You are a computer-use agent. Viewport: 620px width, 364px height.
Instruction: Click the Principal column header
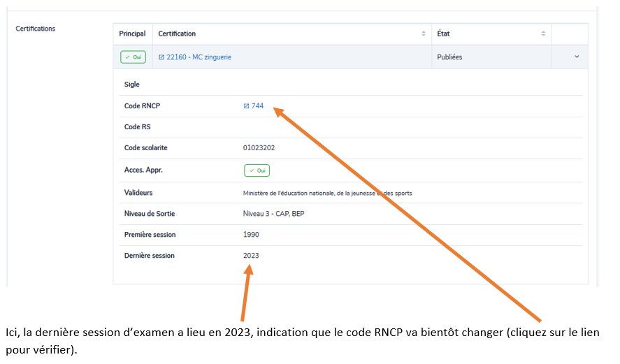click(x=132, y=34)
